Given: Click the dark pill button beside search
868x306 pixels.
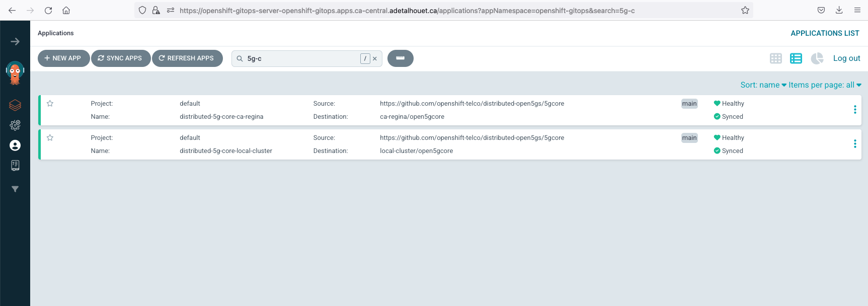Looking at the screenshot, I should [x=401, y=58].
